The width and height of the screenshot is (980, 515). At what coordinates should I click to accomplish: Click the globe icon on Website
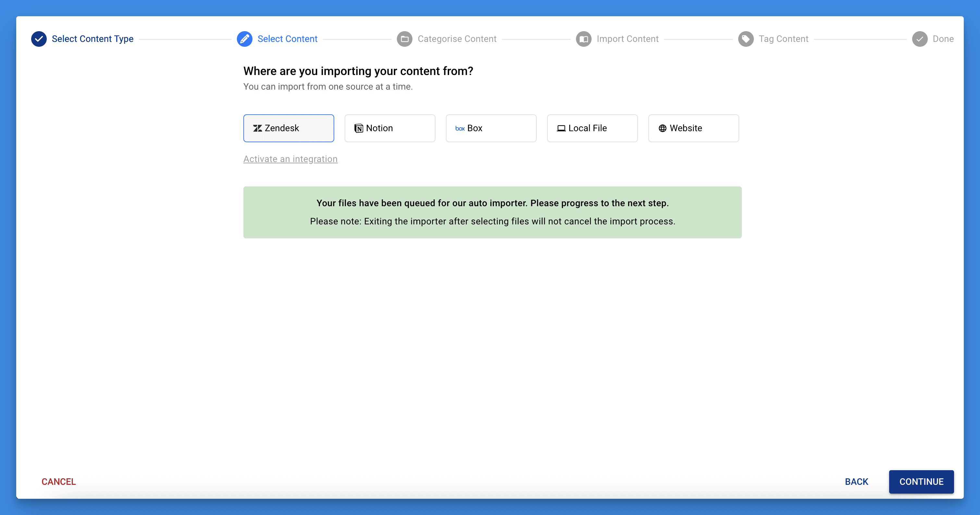(662, 128)
